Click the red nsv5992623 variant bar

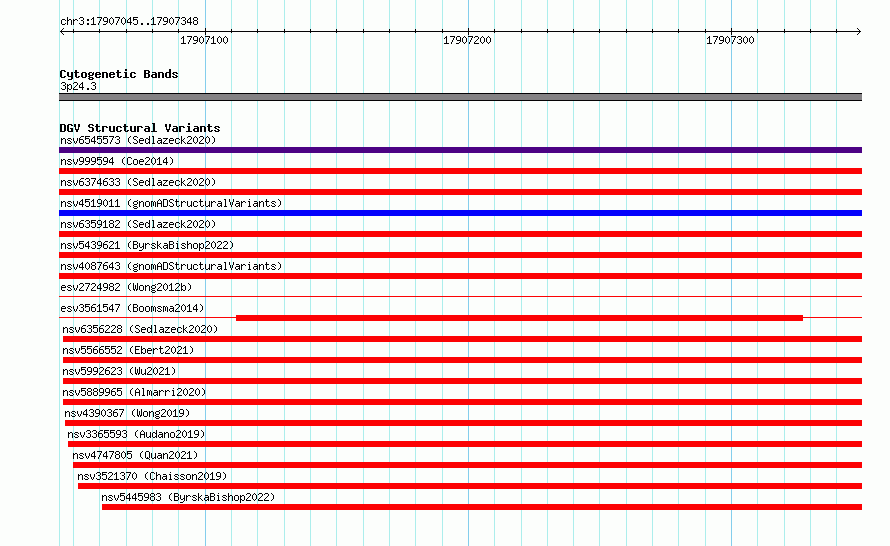(463, 381)
